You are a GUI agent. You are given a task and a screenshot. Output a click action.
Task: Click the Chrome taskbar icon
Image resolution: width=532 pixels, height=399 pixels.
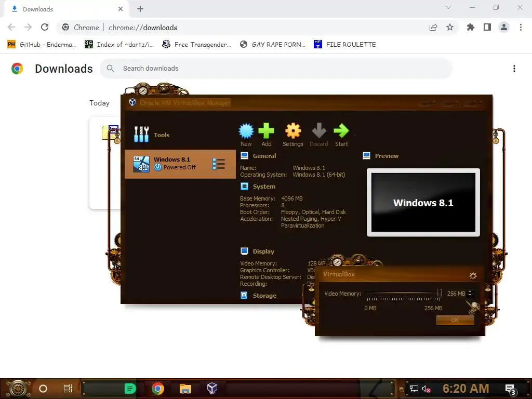158,389
